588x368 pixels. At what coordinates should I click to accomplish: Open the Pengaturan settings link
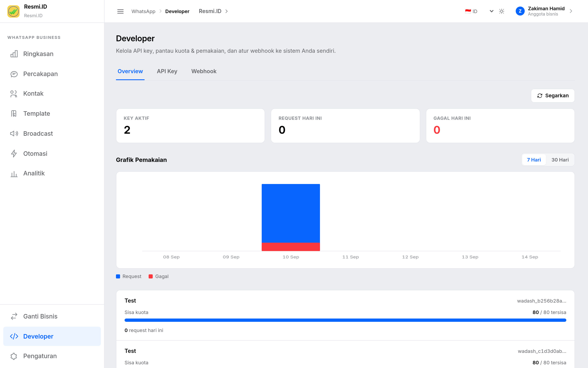click(52, 356)
